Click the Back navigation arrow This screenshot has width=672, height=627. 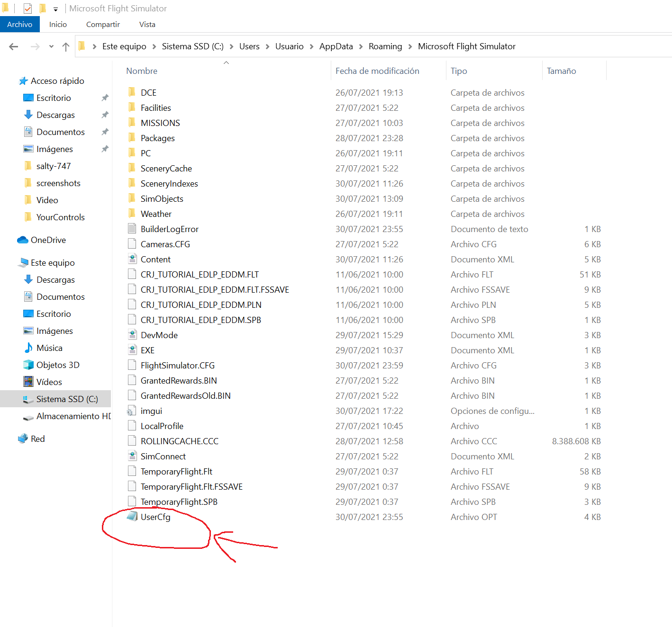tap(14, 46)
